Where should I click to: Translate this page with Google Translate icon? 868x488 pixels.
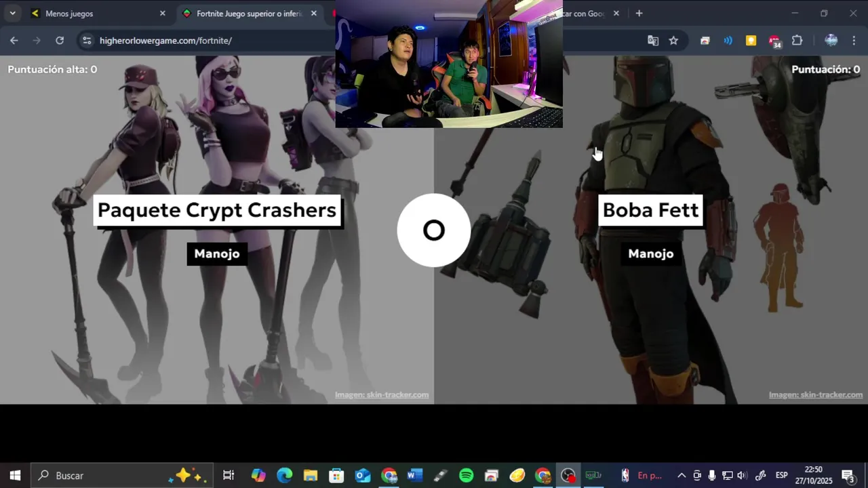tap(653, 41)
